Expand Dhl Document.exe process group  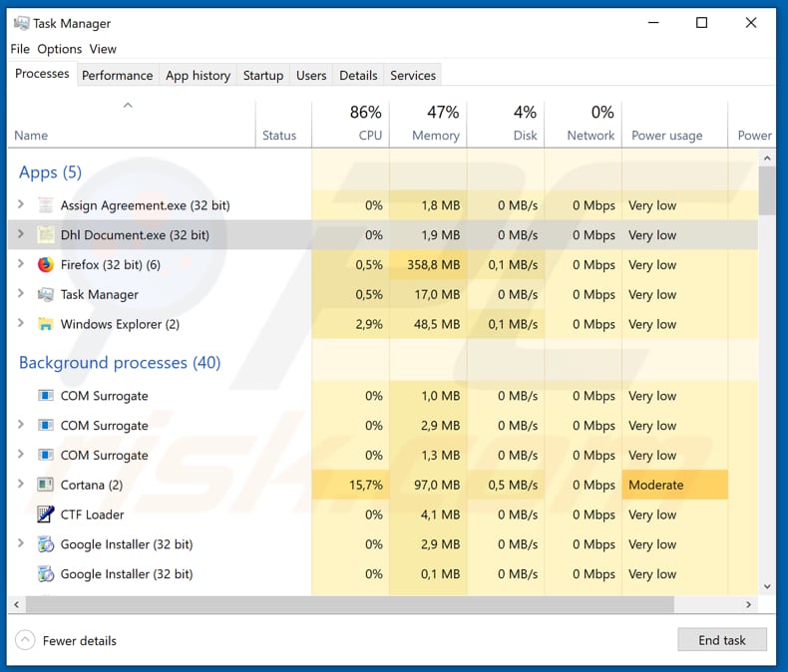tap(21, 234)
